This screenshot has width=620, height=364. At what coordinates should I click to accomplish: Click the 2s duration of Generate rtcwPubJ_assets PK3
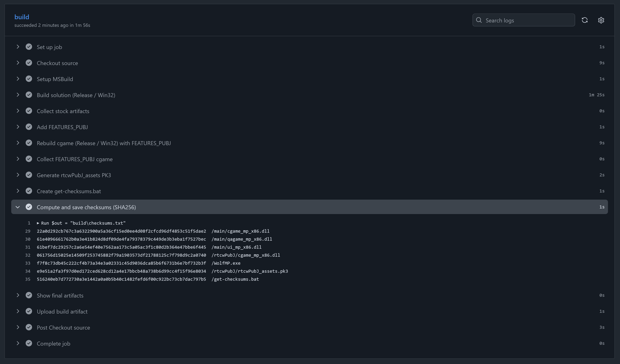(602, 175)
